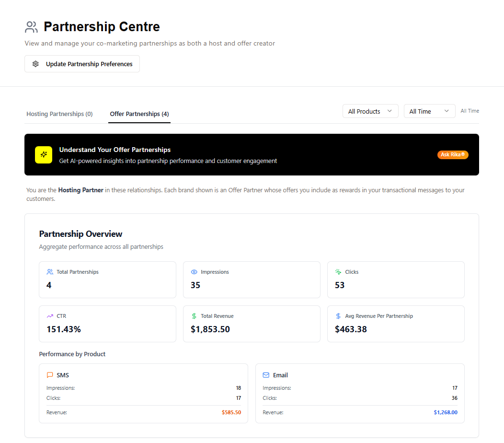
Task: Open the All Time dropdown
Action: click(429, 111)
